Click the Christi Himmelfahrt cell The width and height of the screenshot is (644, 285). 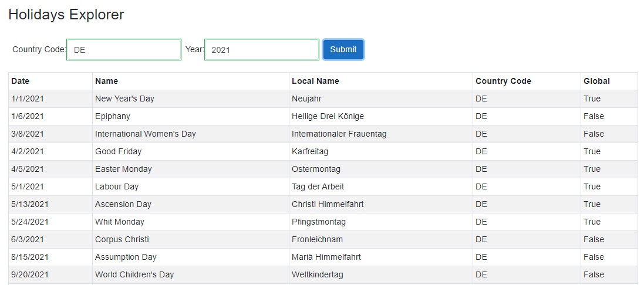pyautogui.click(x=327, y=204)
